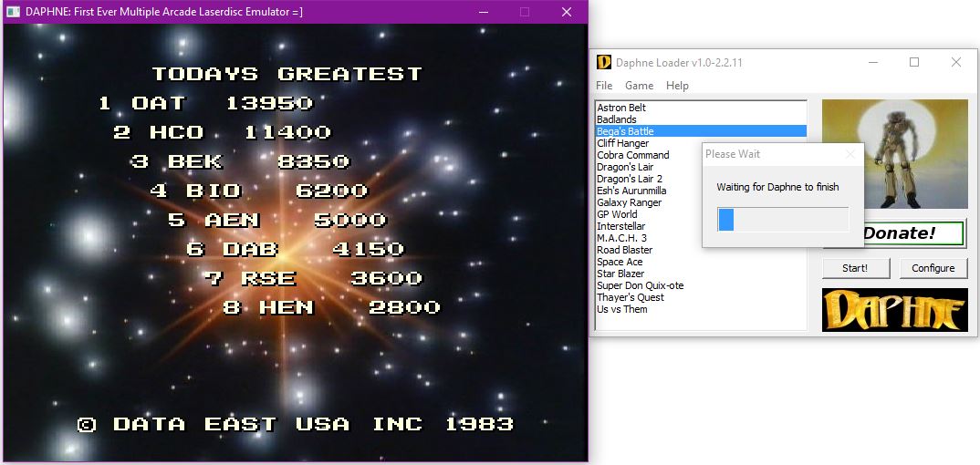Click the OAT 13950 high score entry
Viewport: 980px width, 465px height.
[x=205, y=103]
